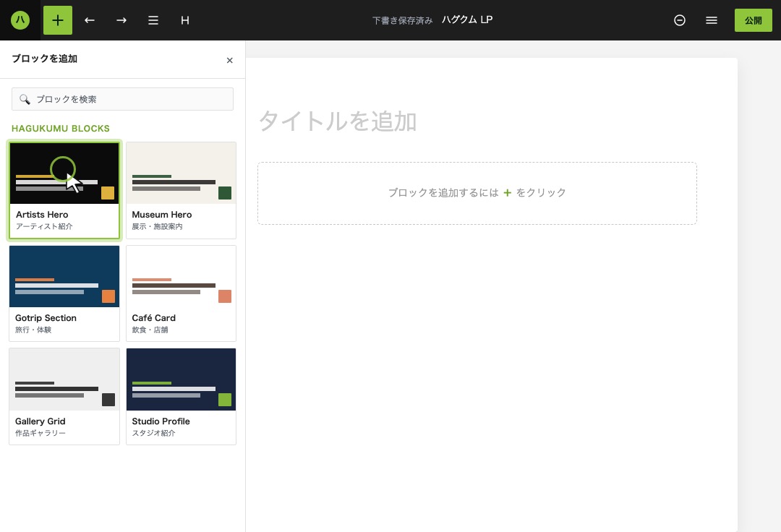This screenshot has width=781, height=532.
Task: Click the スタジオ紹介 caption text
Action: [x=153, y=433]
